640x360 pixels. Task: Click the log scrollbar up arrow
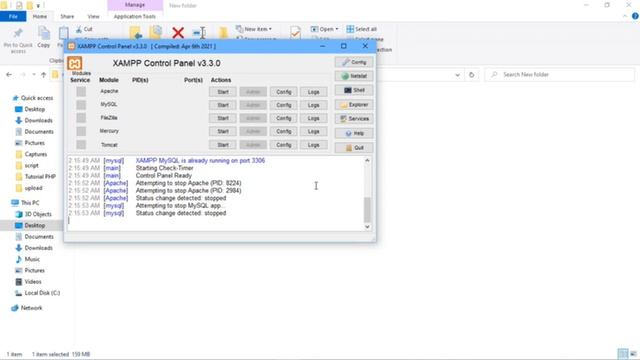[x=367, y=160]
